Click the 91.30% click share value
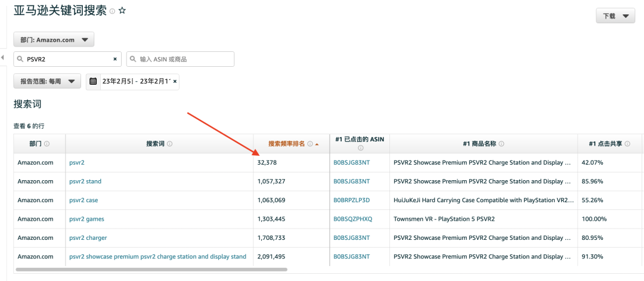 pyautogui.click(x=592, y=257)
